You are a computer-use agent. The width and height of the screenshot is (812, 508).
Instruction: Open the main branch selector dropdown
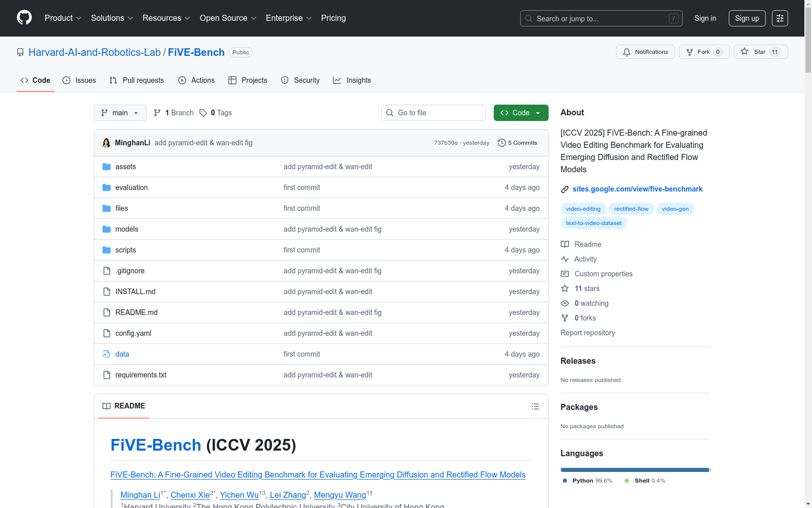120,113
